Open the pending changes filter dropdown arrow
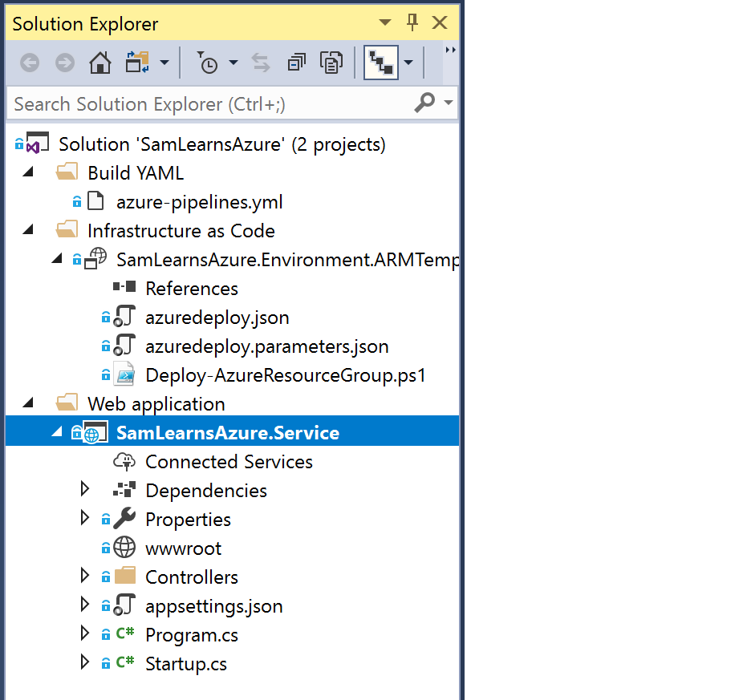739x700 pixels. click(x=233, y=63)
